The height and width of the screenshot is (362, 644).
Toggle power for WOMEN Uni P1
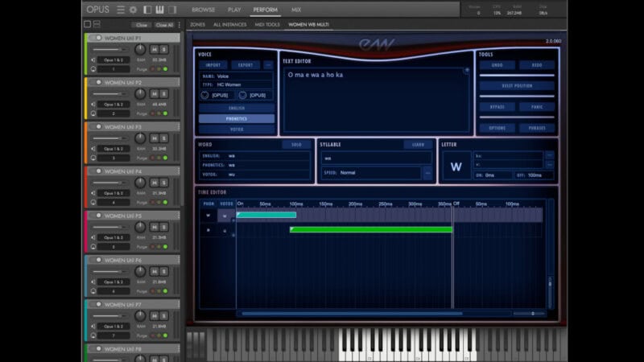98,38
